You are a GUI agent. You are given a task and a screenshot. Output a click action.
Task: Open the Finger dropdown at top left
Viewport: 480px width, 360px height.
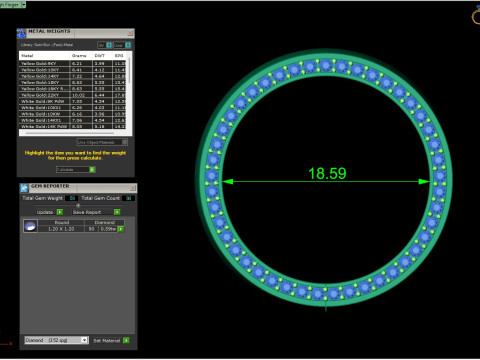coord(24,5)
